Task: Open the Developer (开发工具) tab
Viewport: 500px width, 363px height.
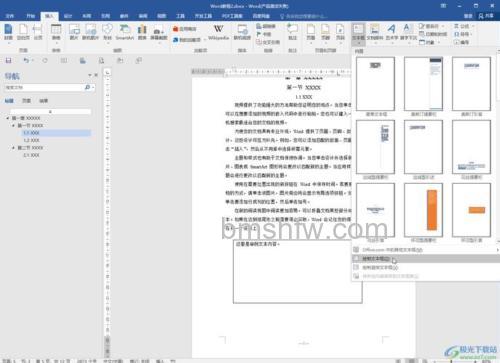Action: click(203, 16)
